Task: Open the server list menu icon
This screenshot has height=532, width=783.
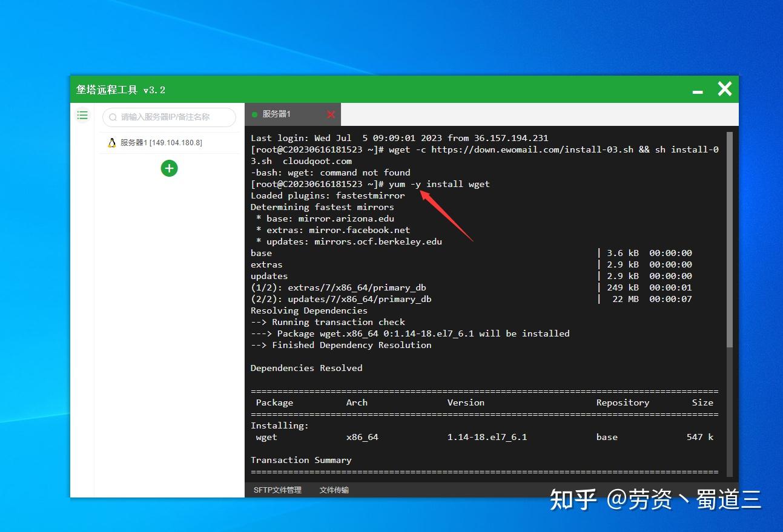Action: (x=82, y=115)
